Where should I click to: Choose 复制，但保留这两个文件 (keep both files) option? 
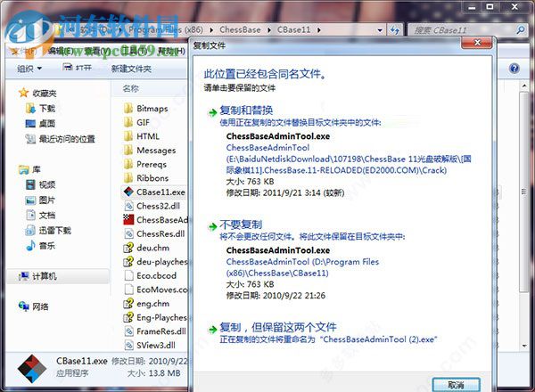[x=278, y=328]
